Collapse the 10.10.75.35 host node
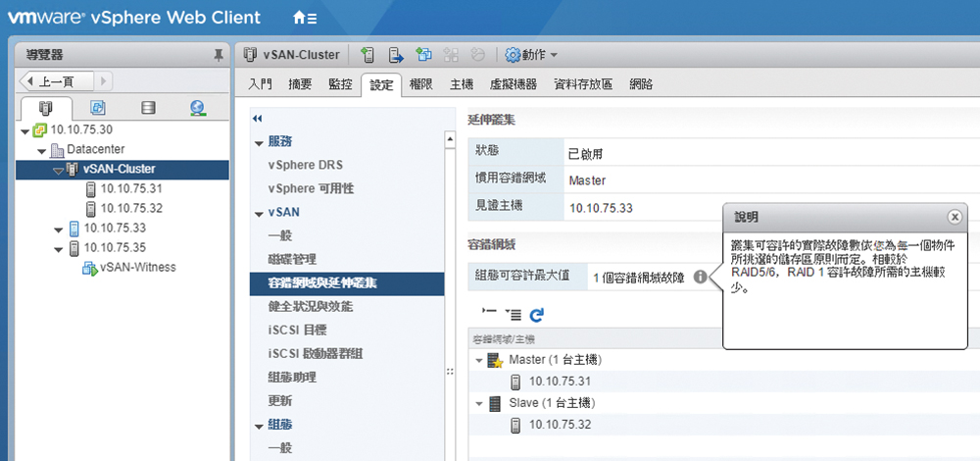 point(58,248)
